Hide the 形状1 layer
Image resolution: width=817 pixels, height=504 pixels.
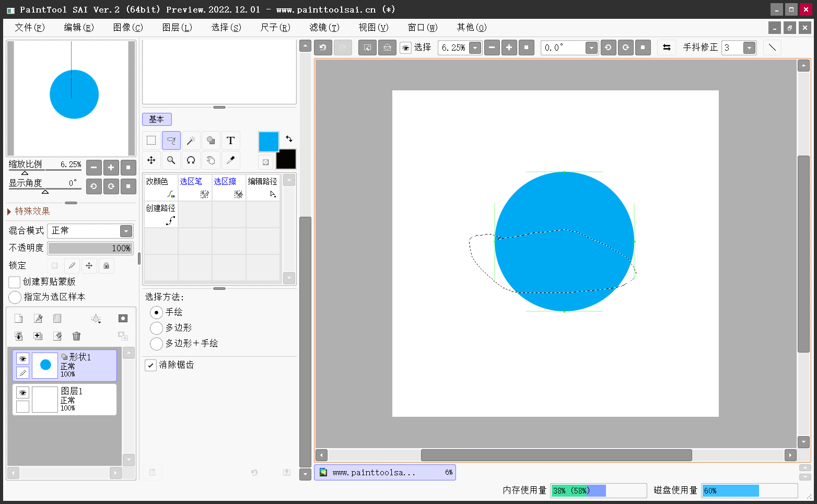[22, 359]
